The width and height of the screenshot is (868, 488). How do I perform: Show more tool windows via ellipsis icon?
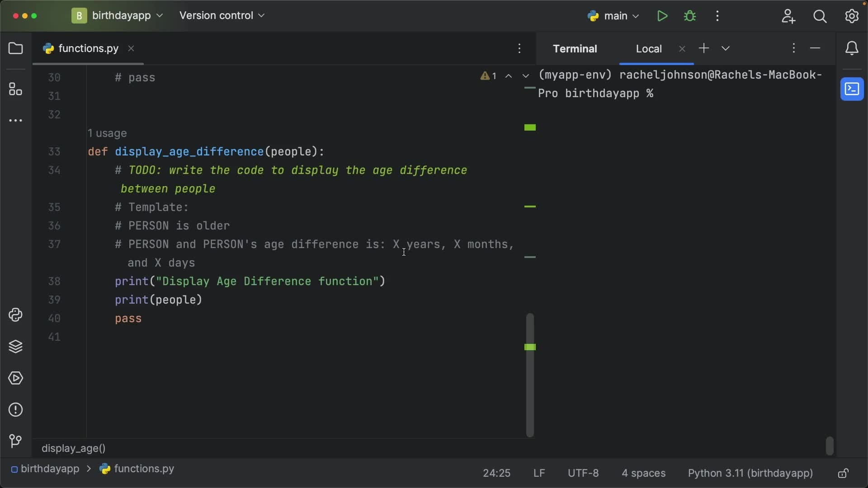pos(16,120)
